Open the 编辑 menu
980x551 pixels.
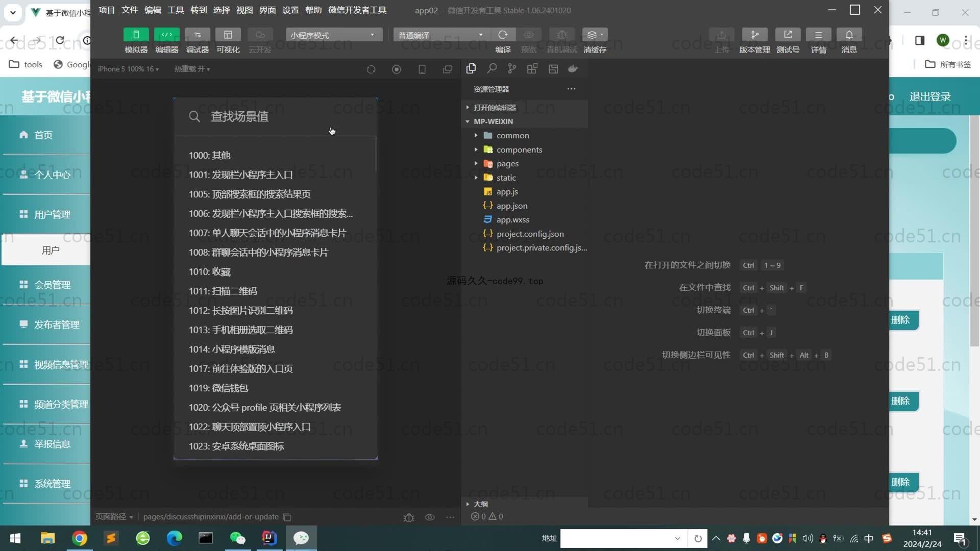pos(153,10)
